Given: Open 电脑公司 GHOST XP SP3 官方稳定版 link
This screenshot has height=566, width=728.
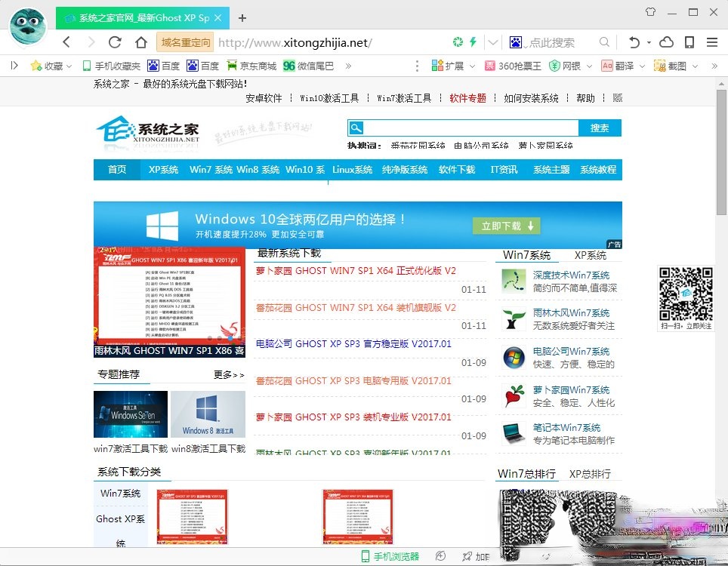Looking at the screenshot, I should tap(353, 344).
